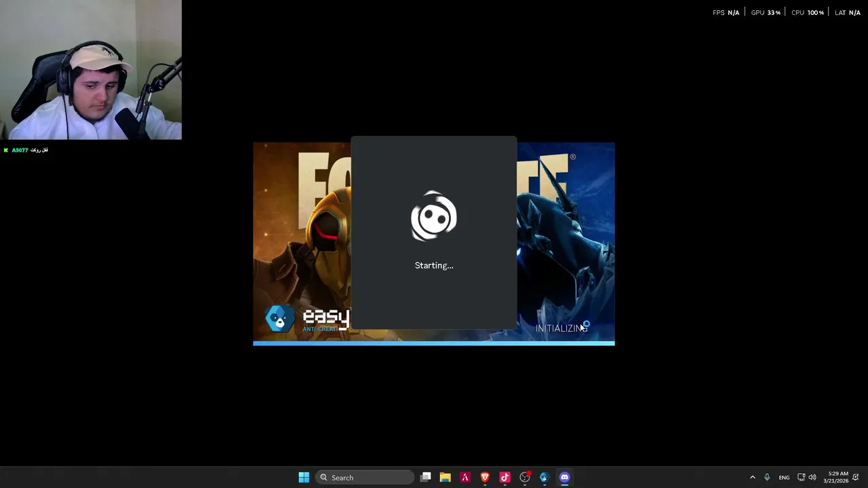Open File Explorer from the taskbar
The image size is (868, 488).
point(445,477)
